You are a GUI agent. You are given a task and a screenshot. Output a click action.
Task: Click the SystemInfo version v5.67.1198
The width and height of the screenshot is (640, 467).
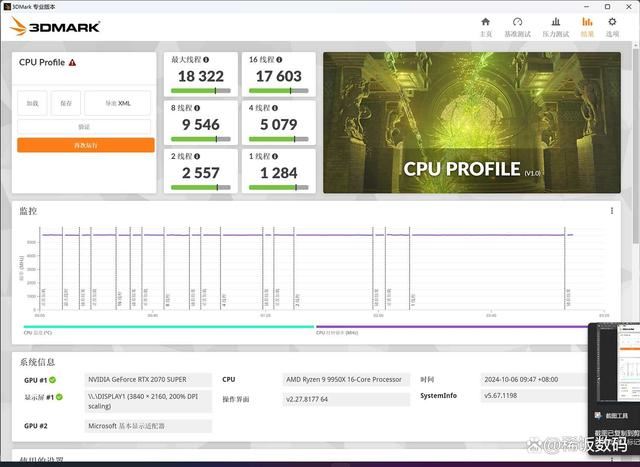(x=501, y=396)
